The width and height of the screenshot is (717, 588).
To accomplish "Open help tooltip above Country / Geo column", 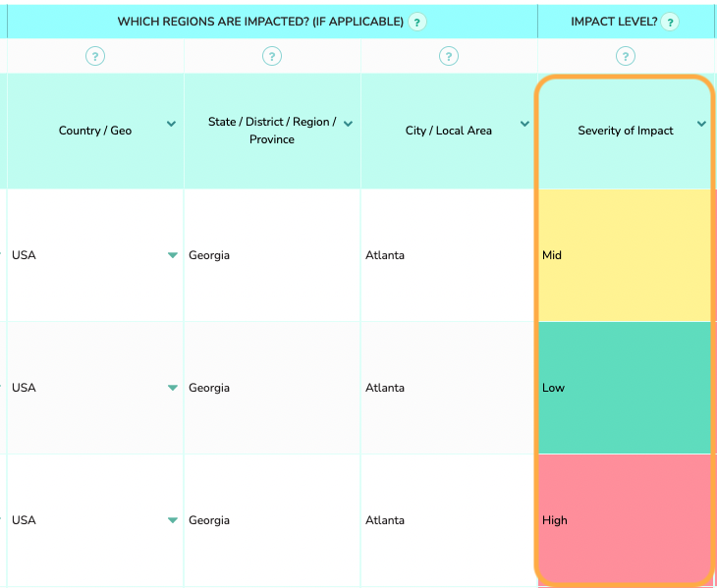I will click(95, 56).
